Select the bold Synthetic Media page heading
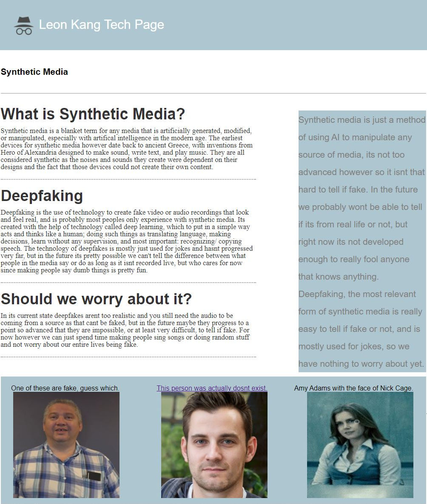 (34, 72)
